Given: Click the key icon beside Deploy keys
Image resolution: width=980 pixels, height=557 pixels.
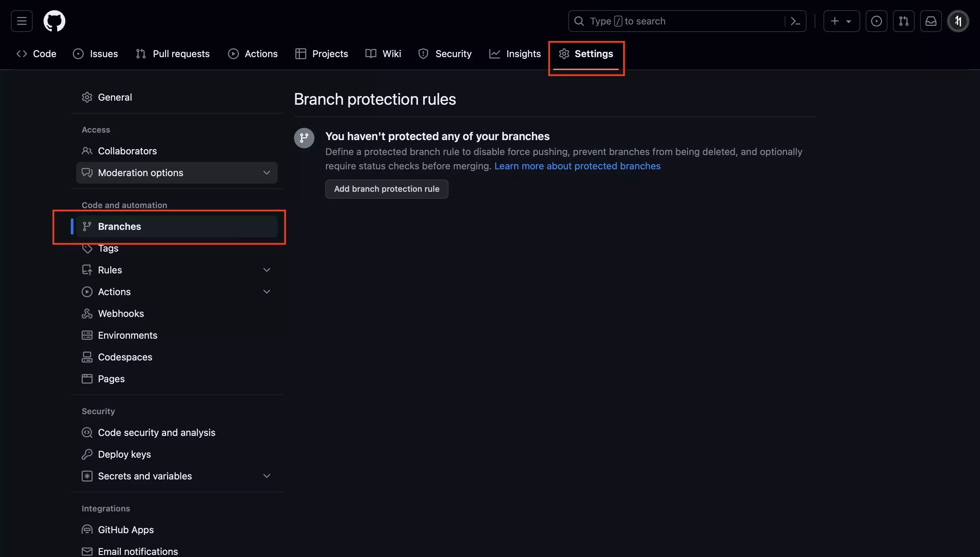Looking at the screenshot, I should (87, 454).
